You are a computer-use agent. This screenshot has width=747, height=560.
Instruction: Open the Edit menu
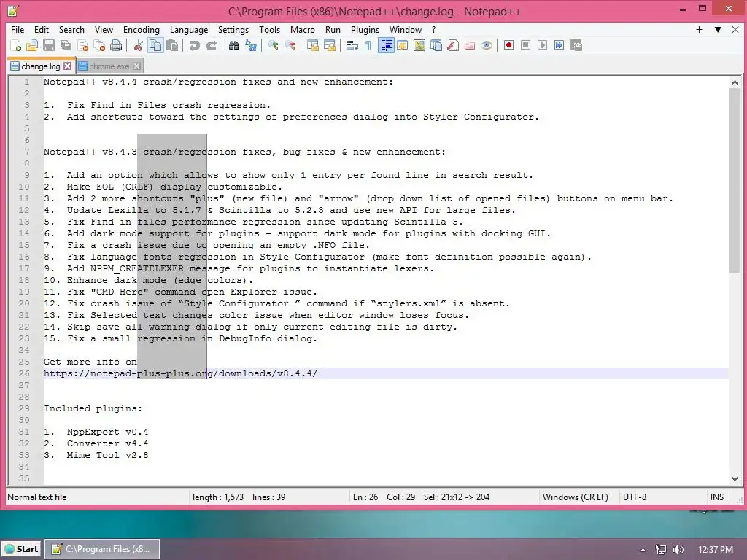(42, 29)
